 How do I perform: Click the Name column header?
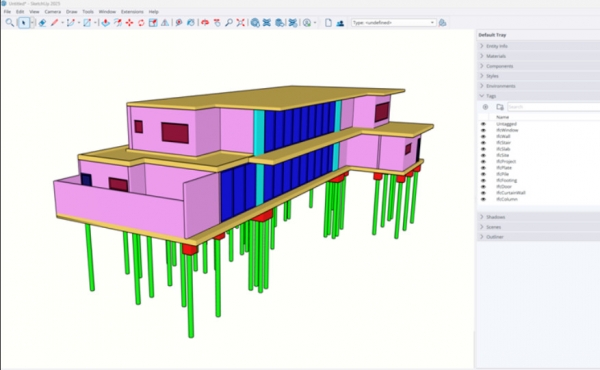tap(502, 117)
